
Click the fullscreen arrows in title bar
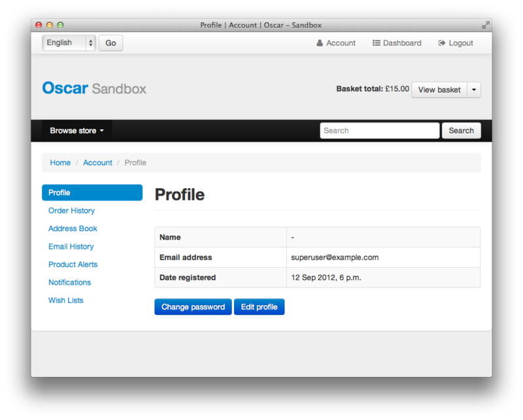coord(486,25)
